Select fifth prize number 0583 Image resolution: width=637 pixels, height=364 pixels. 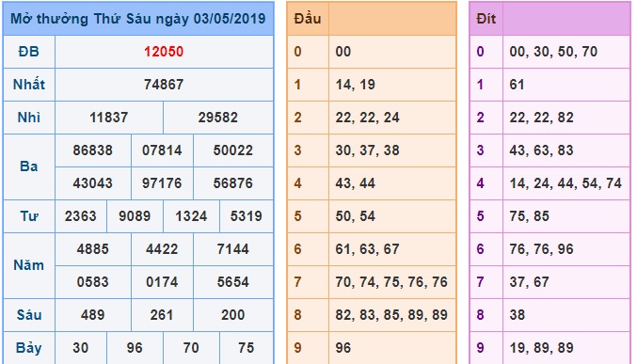(x=92, y=282)
